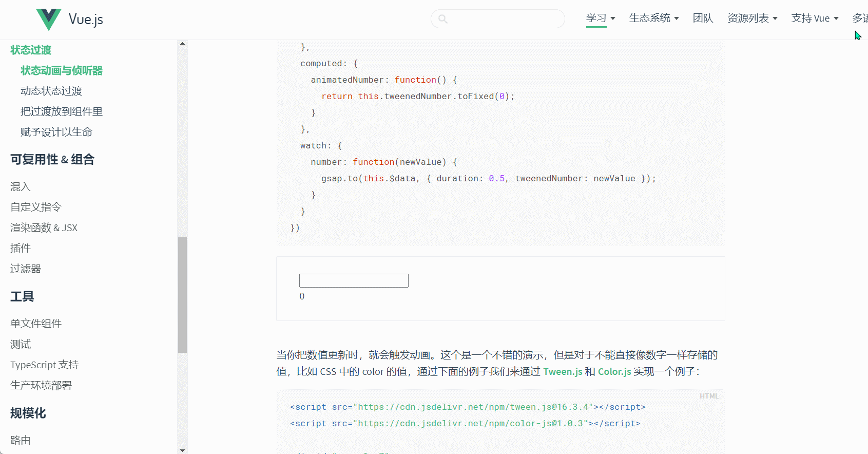The width and height of the screenshot is (868, 454).
Task: Click the search magnifier icon
Action: click(443, 19)
